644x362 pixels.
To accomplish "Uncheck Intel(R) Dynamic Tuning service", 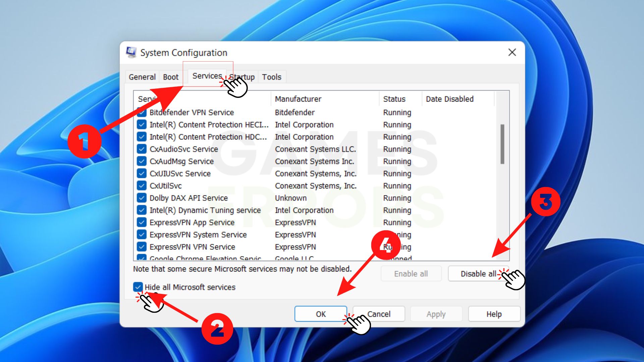I will pos(142,210).
